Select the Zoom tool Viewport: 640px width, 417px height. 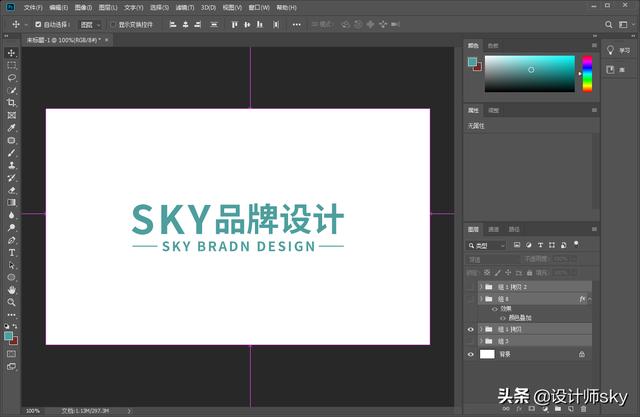pos(12,302)
